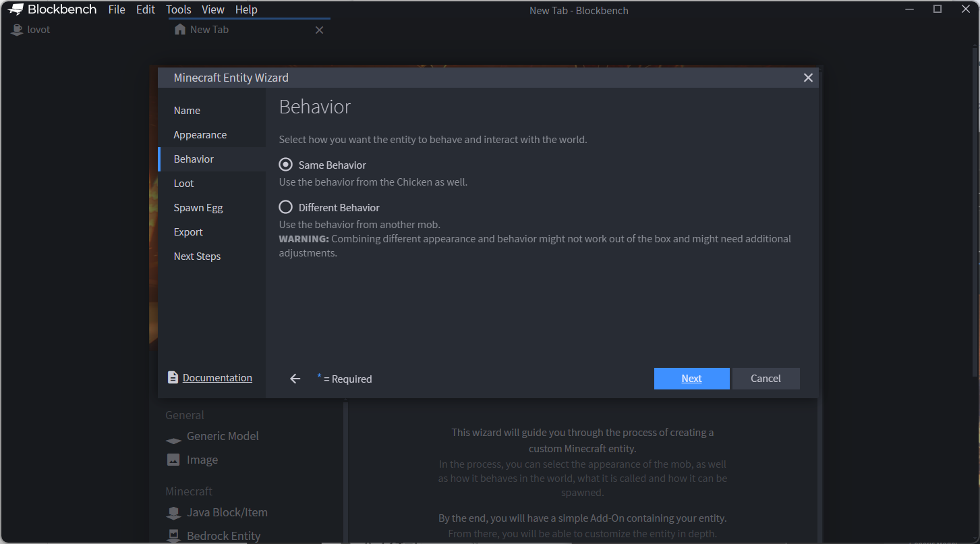
Task: Go to the Name wizard step
Action: (212, 111)
